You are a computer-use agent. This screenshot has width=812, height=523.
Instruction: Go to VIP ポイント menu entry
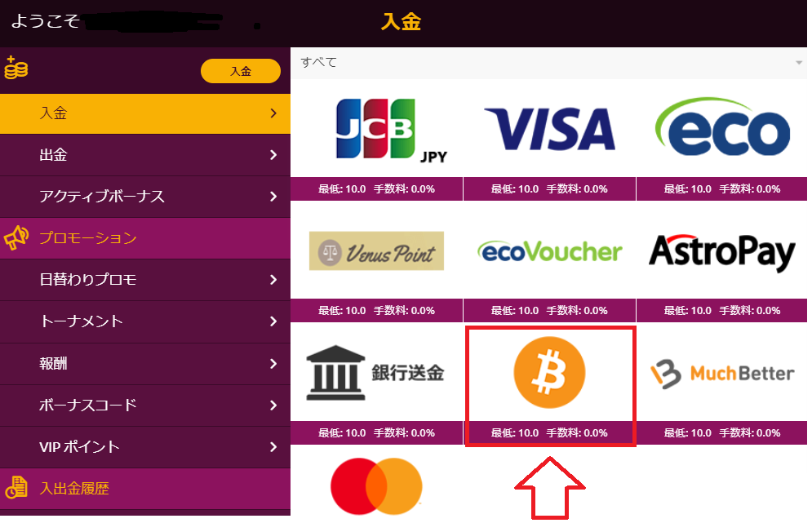pos(145,447)
